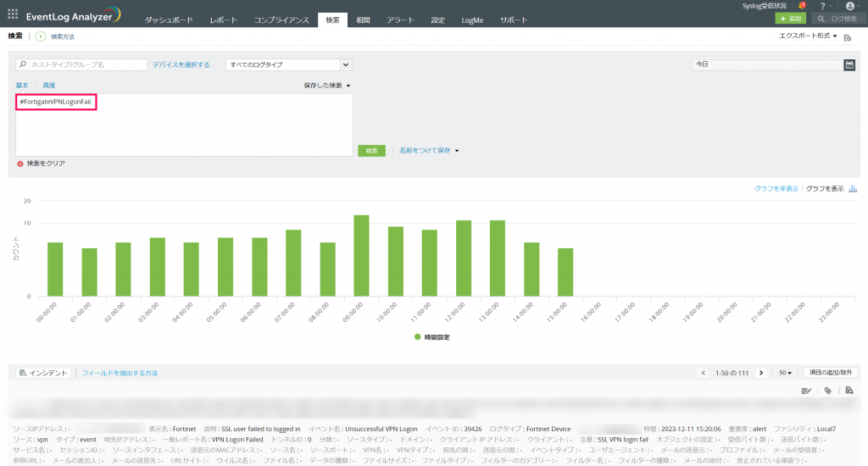Screen dimensions: 868x466
Task: Click the bar chart graph icon
Action: pos(853,189)
